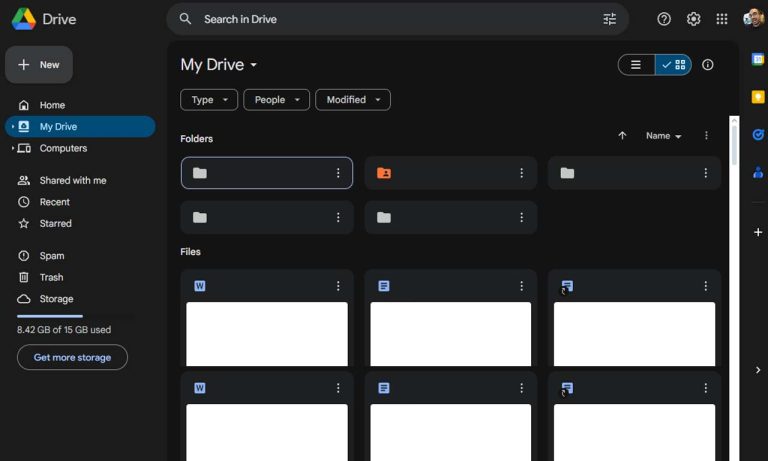Screen dimensions: 768x461
Task: Open Shared with me
Action: tap(80, 180)
